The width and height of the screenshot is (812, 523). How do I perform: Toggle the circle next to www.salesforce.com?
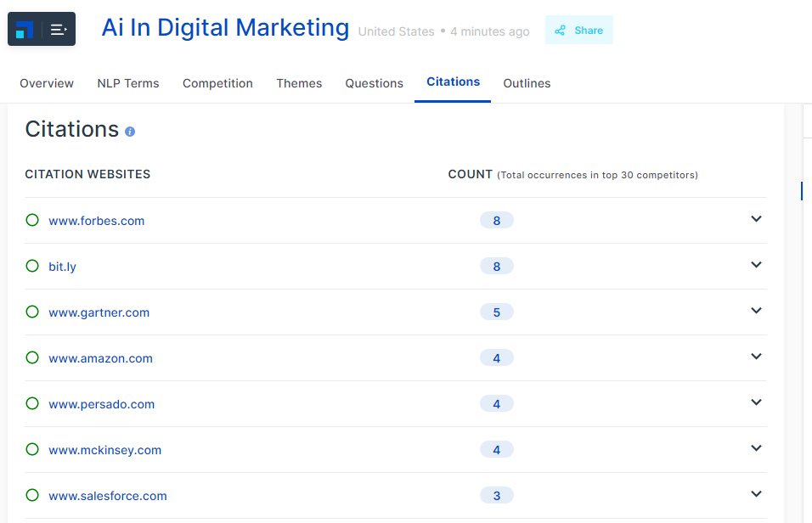pyautogui.click(x=32, y=495)
